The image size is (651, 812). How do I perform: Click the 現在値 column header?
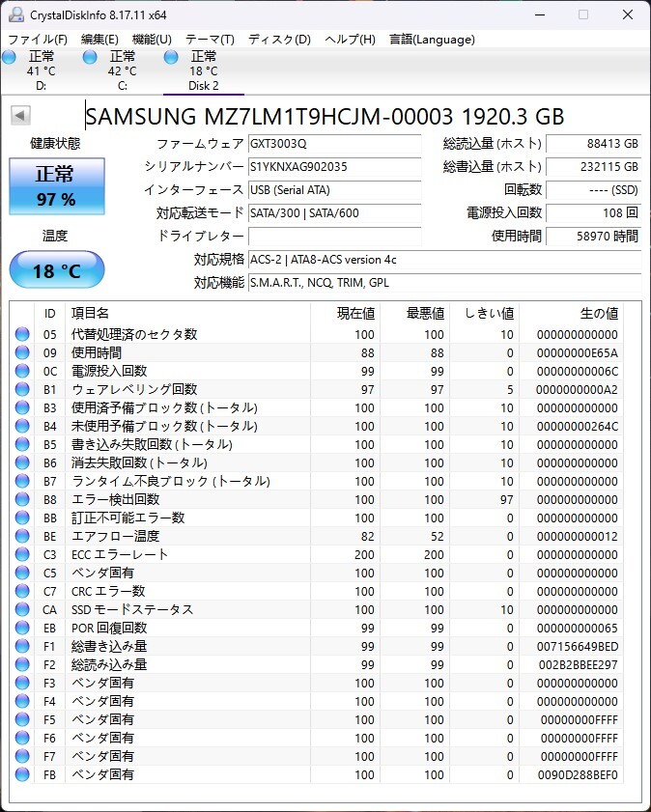click(345, 313)
